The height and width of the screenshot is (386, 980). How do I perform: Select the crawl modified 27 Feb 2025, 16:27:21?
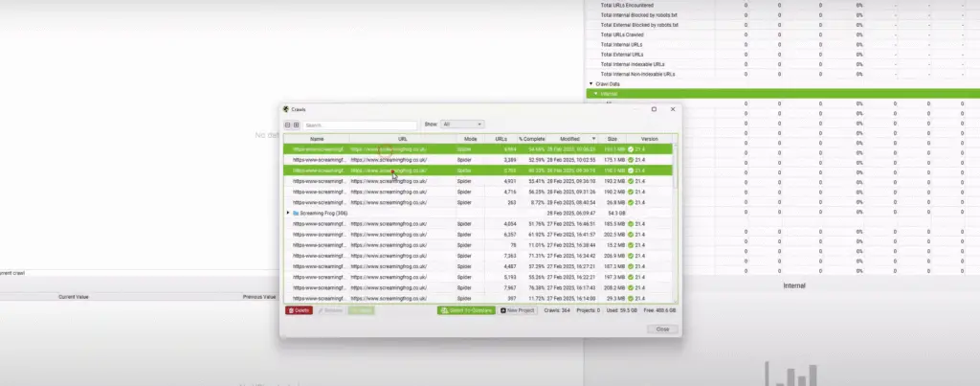coord(479,266)
